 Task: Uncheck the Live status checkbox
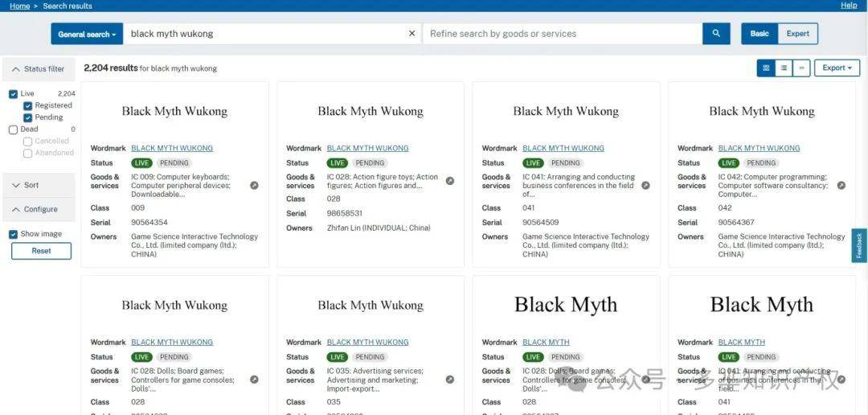14,94
